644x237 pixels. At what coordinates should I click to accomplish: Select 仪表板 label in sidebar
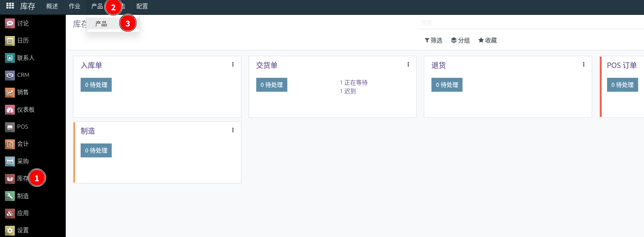point(26,109)
